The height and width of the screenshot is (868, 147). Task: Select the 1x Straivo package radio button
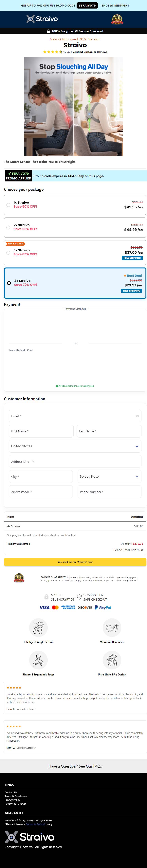pos(9,205)
